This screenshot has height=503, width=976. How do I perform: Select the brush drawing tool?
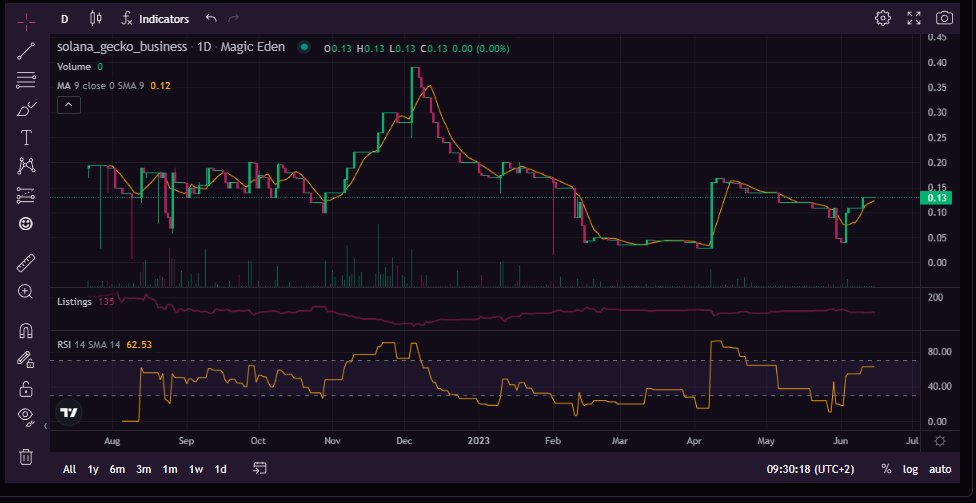point(26,109)
